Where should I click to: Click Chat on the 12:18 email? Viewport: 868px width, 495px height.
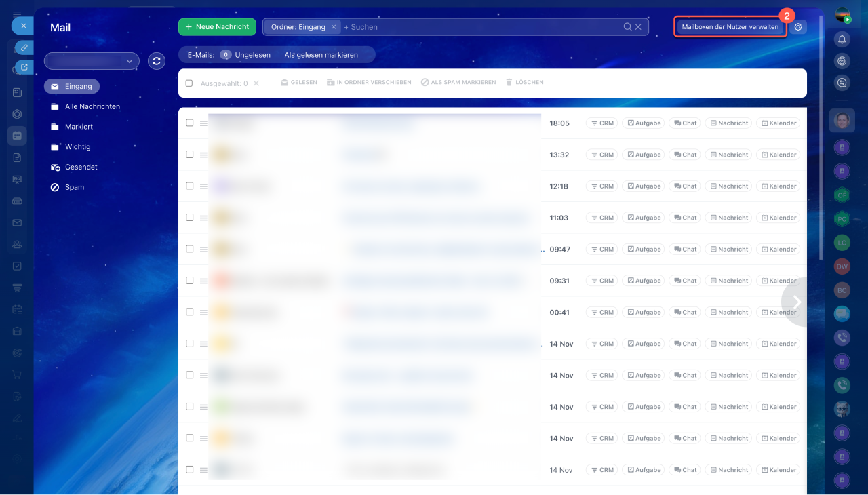tap(685, 186)
